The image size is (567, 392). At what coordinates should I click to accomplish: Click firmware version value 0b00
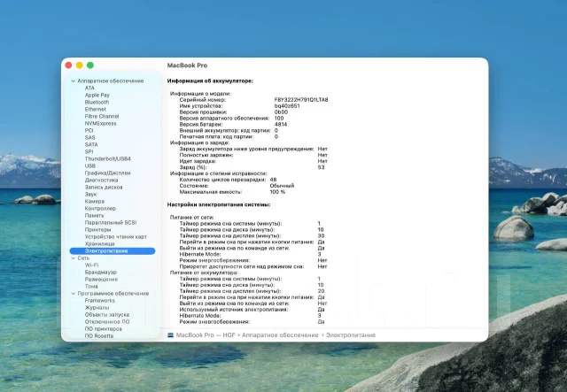[281, 112]
